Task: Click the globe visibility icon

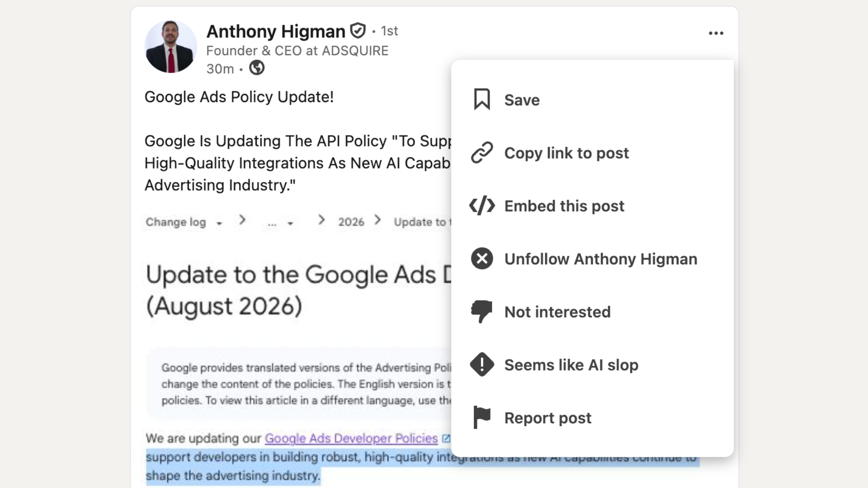Action: pos(257,68)
